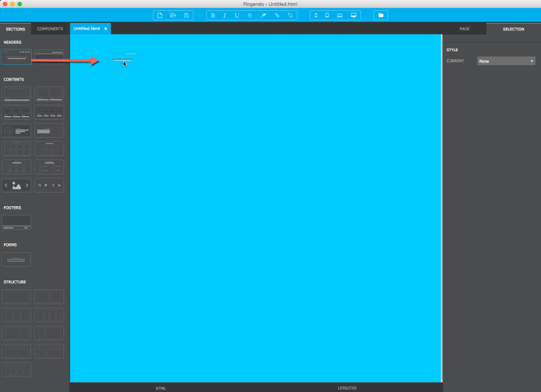Show the LESS/CSS panel

(347, 388)
